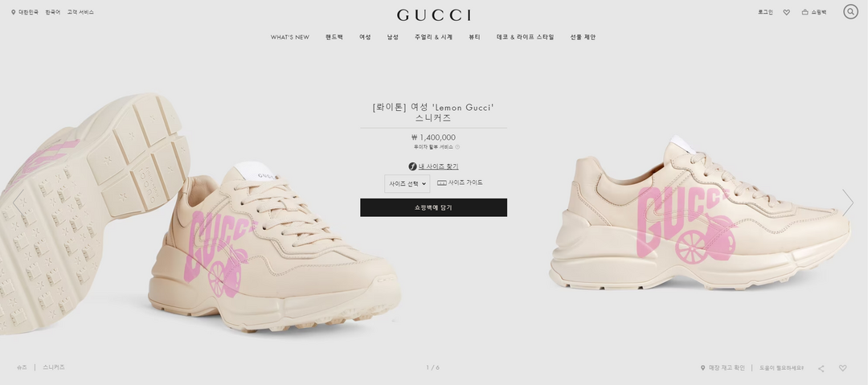Screen dimensions: 868x385
Task: Open the 핸드백 menu item
Action: click(x=334, y=37)
